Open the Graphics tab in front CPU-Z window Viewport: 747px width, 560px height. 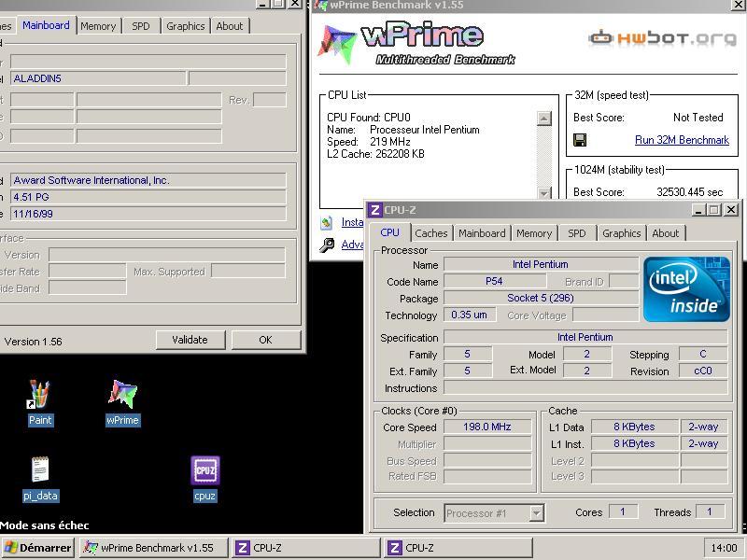(x=621, y=233)
